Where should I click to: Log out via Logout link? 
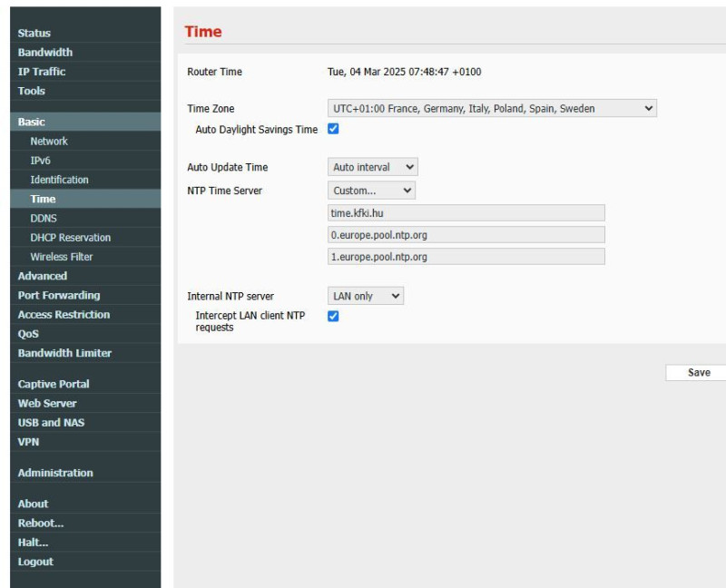(85, 562)
